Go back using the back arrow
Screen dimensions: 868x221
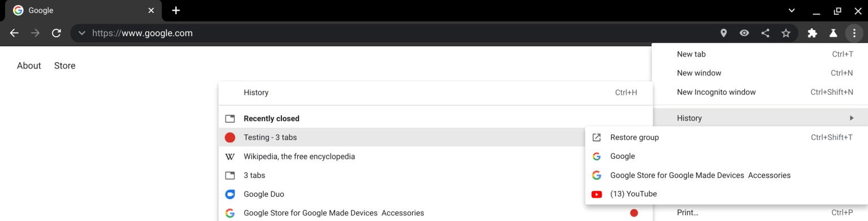point(15,33)
